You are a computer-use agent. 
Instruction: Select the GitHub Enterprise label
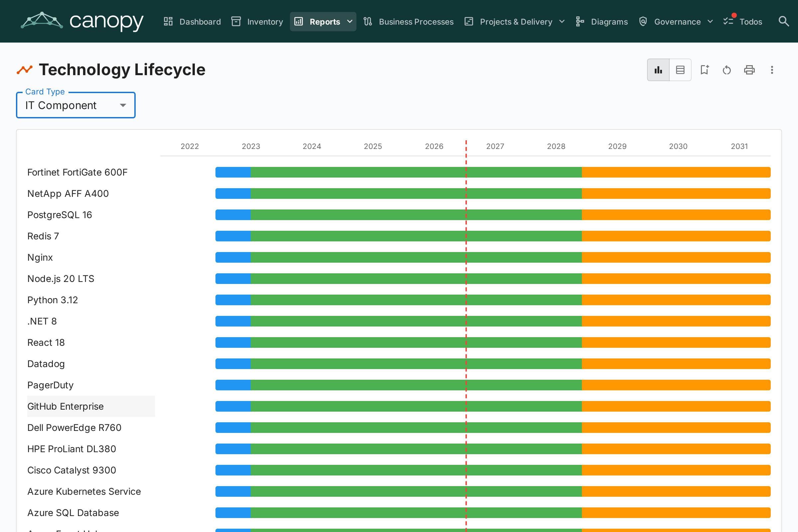66,406
